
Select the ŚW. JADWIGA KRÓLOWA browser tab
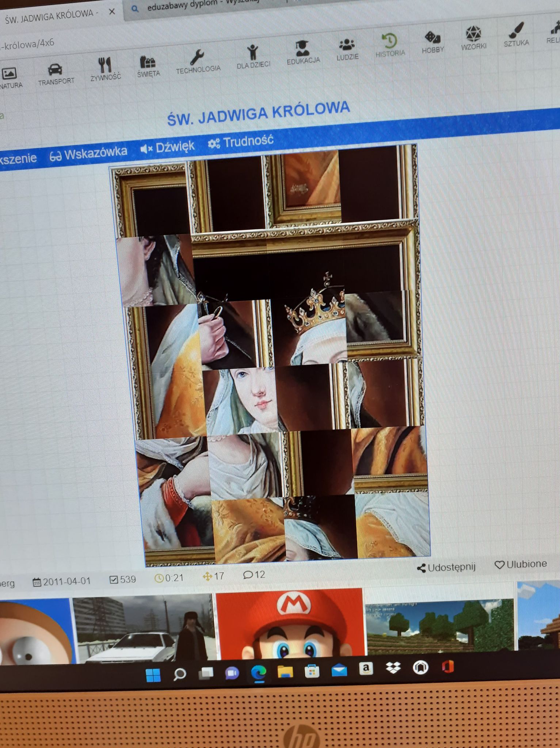coord(51,16)
